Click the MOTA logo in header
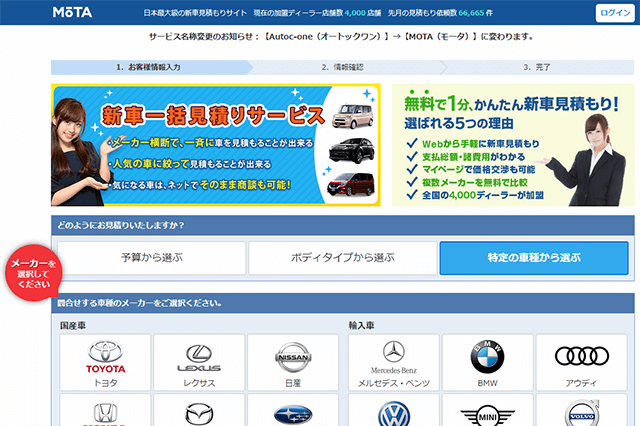Image resolution: width=640 pixels, height=426 pixels. tap(72, 12)
